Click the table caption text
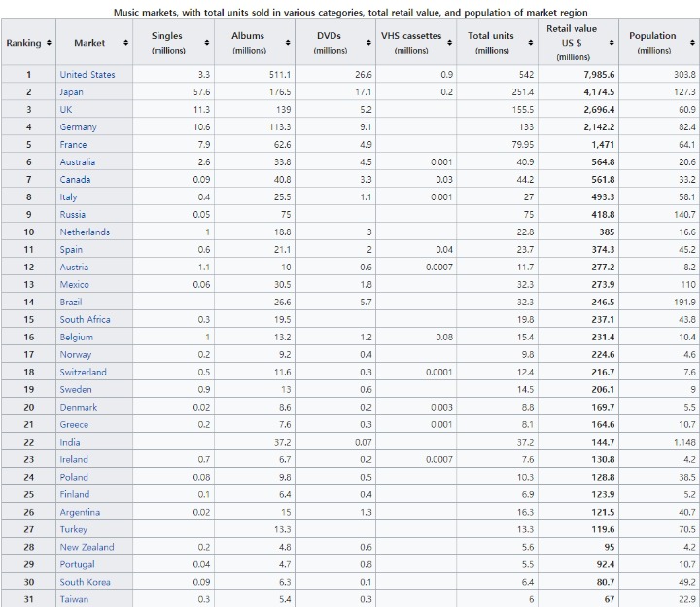 [x=350, y=12]
